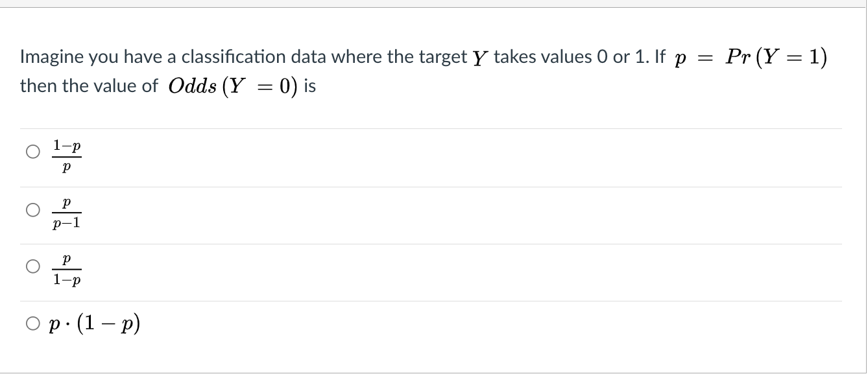This screenshot has height=376, width=868.
Task: Select the radio button for p·(1-p)
Action: (x=32, y=322)
